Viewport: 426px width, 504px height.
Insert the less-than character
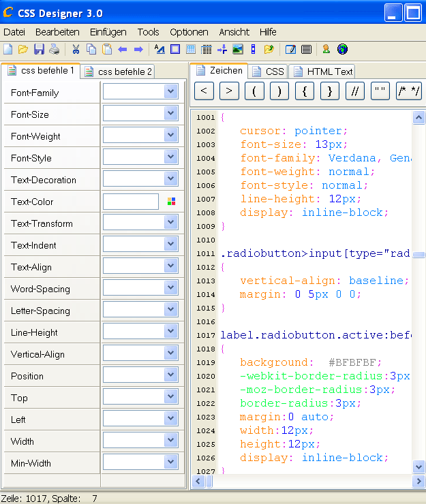pos(204,91)
